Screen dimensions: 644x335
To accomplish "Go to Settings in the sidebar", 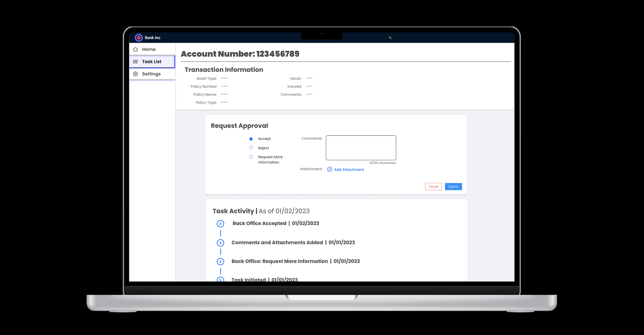I will click(x=151, y=74).
